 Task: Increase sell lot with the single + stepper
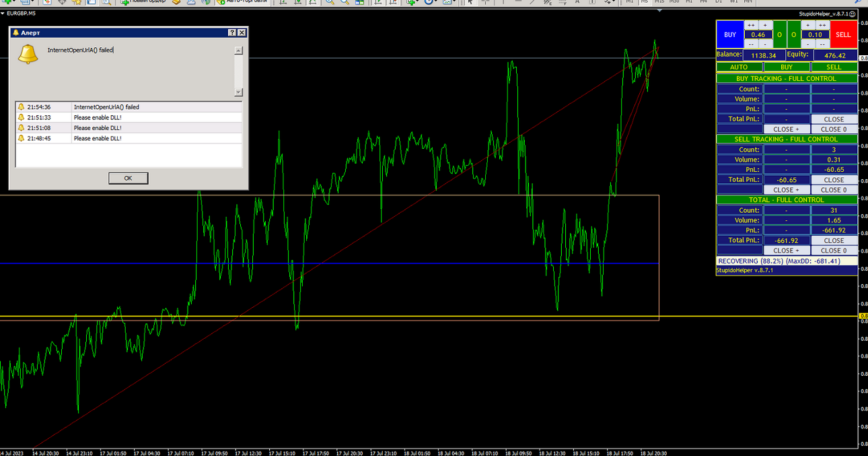click(x=808, y=25)
